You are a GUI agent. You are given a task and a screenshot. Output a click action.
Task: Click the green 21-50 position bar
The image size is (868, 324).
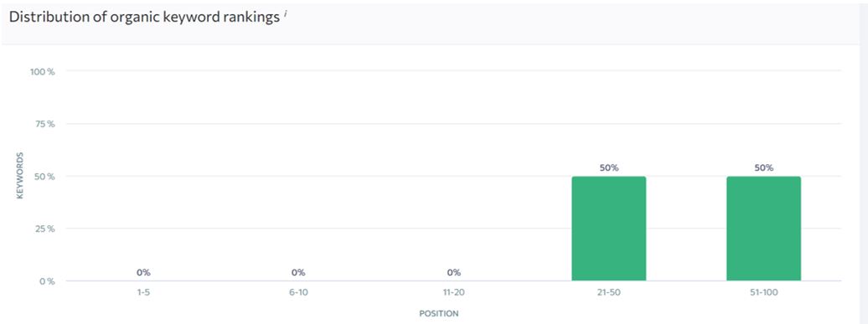(x=608, y=229)
